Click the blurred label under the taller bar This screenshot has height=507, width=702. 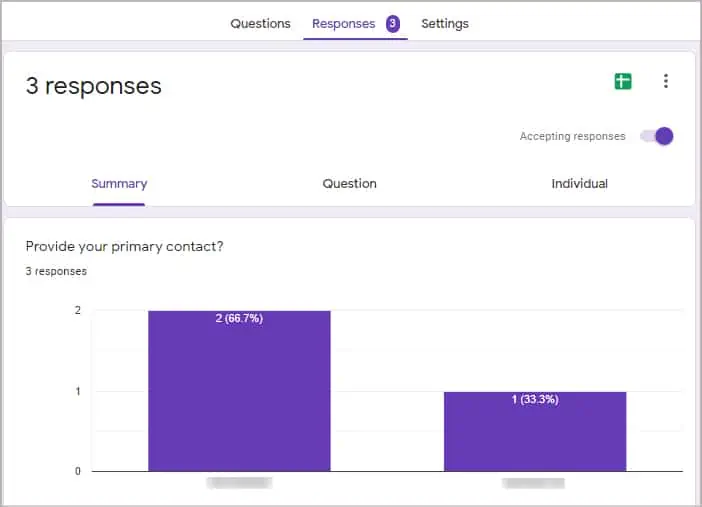click(x=239, y=483)
